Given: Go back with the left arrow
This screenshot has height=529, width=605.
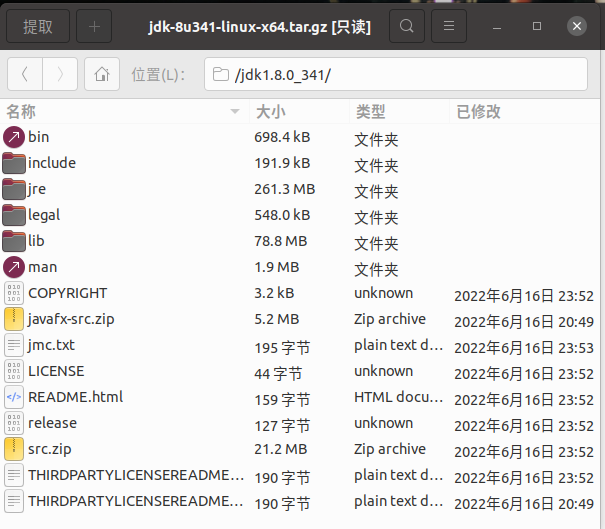Looking at the screenshot, I should 25,74.
